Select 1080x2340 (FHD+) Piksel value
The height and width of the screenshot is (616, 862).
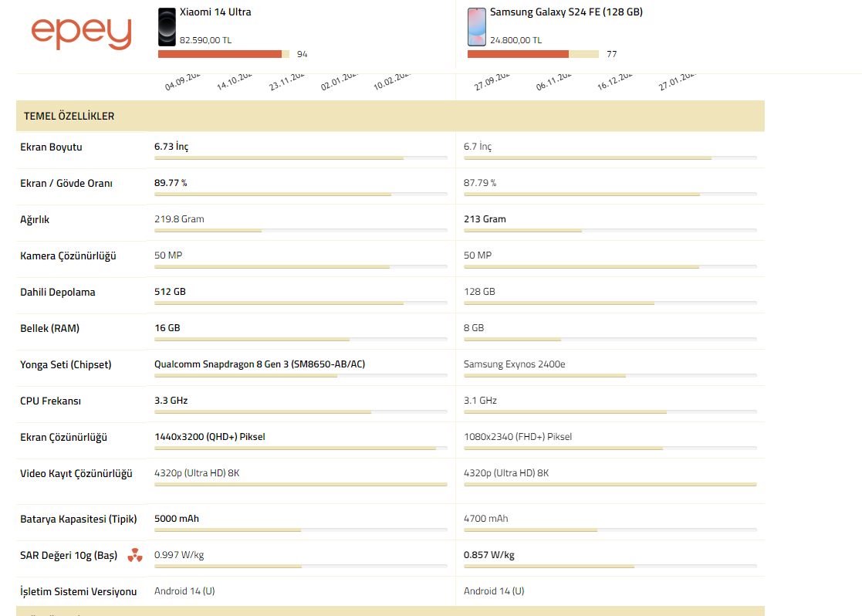coord(518,437)
